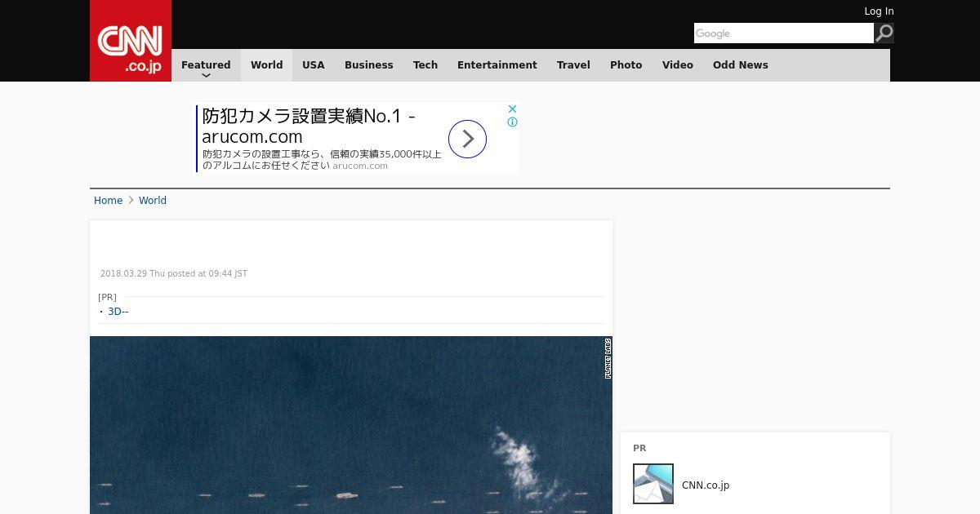Viewport: 980px width, 514px height.
Task: Click the arucom.com ad headline
Action: click(309, 126)
